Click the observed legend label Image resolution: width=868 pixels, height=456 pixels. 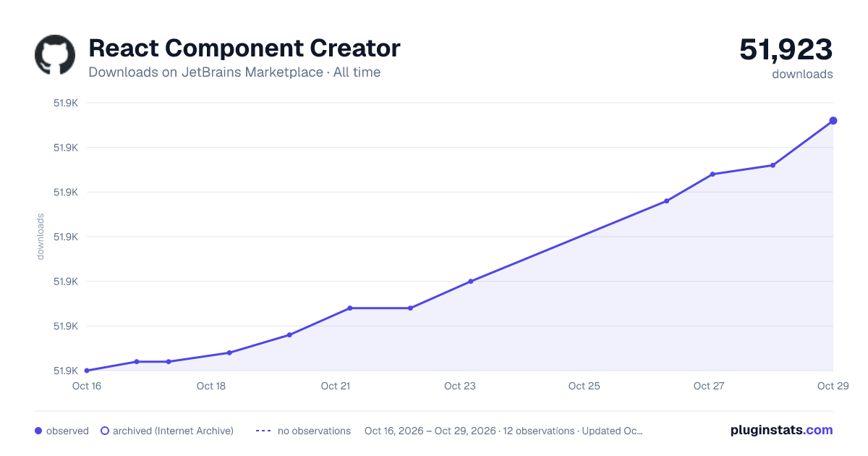tap(67, 431)
